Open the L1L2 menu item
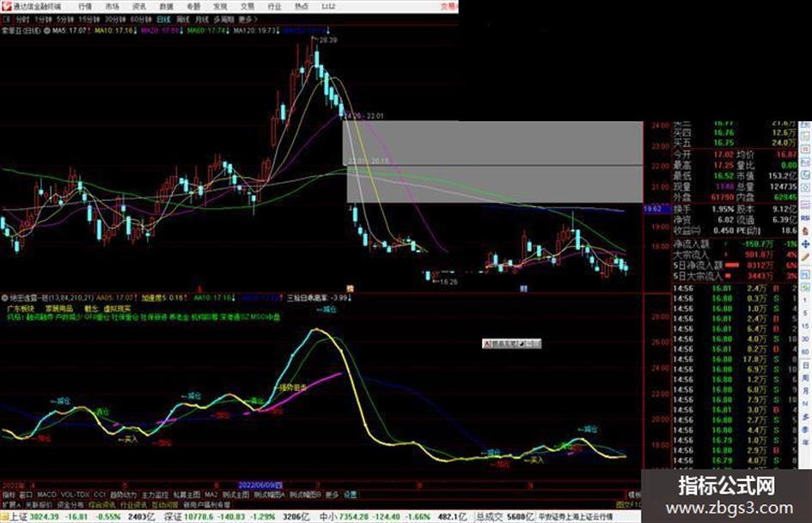 328,6
